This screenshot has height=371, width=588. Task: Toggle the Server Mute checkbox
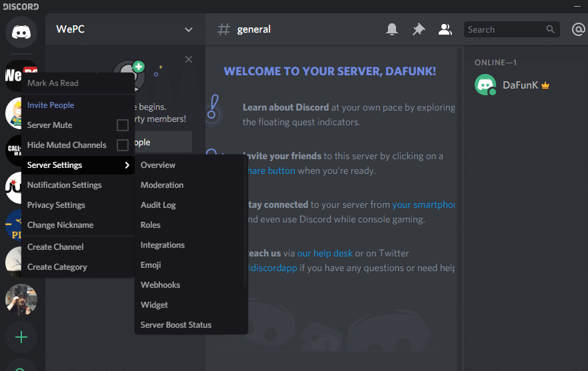(x=123, y=125)
